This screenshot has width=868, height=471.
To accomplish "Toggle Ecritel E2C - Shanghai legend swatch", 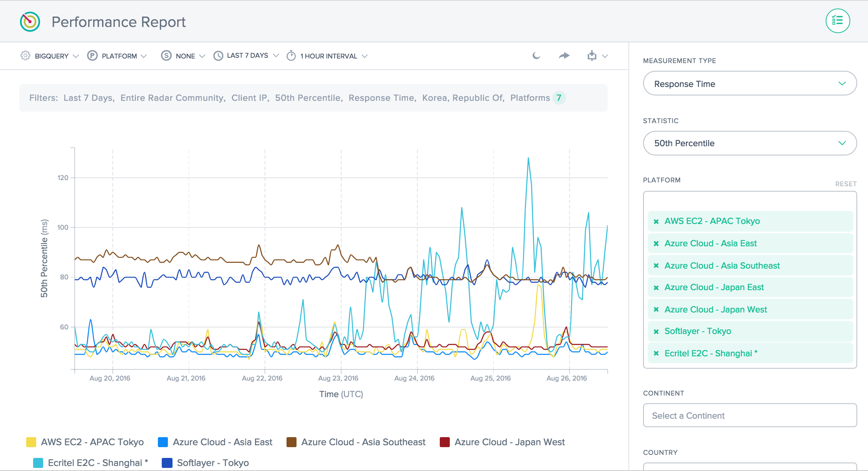I will [x=38, y=463].
